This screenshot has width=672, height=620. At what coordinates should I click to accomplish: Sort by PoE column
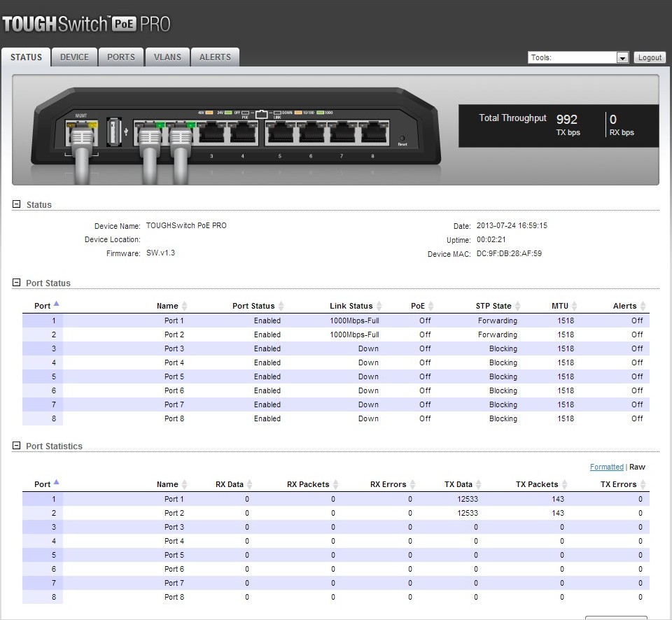[422, 306]
